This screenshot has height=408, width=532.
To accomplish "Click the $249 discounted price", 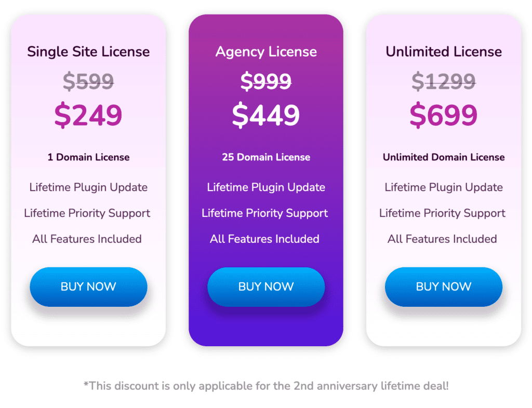I will coord(88,115).
